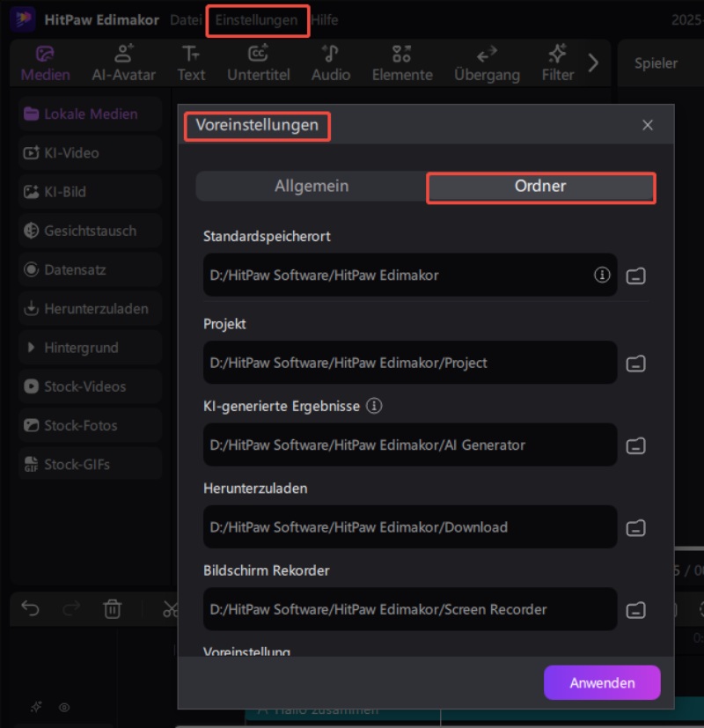
Task: Browse folder for KI-generierte Ergebnisse
Action: click(x=635, y=445)
